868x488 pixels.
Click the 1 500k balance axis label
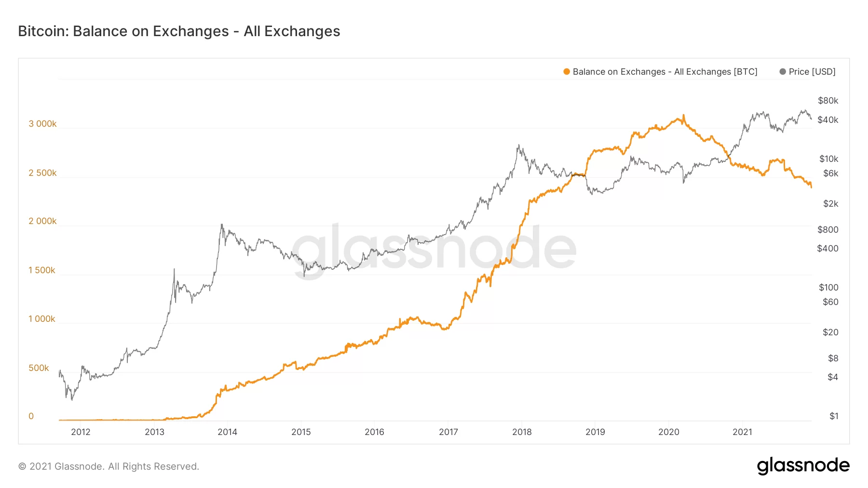point(42,270)
